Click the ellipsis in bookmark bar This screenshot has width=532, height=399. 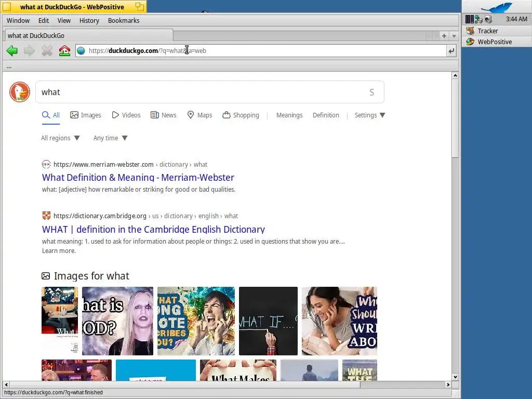coord(9,67)
